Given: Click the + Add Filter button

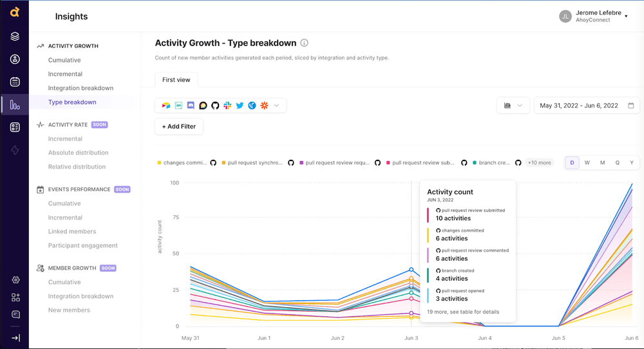Looking at the screenshot, I should [x=179, y=127].
